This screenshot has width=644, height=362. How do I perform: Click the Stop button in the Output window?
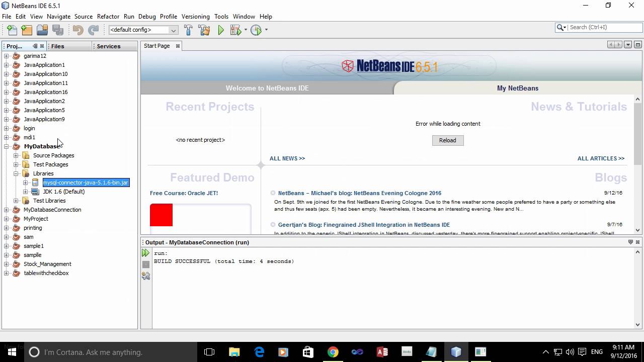[146, 264]
